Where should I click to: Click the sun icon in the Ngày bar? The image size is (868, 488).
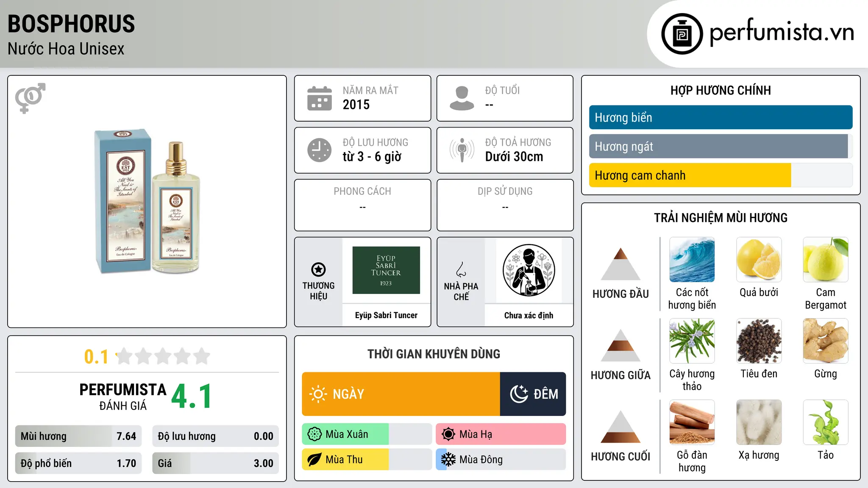coord(318,394)
